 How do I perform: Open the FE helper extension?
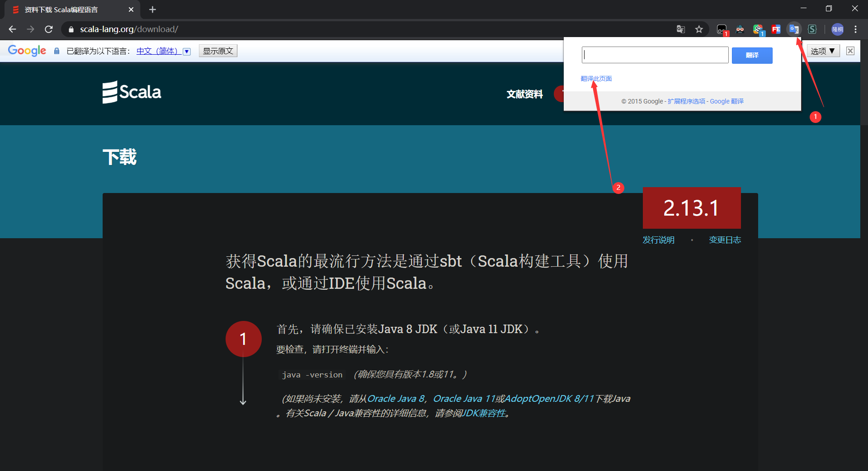(x=776, y=29)
